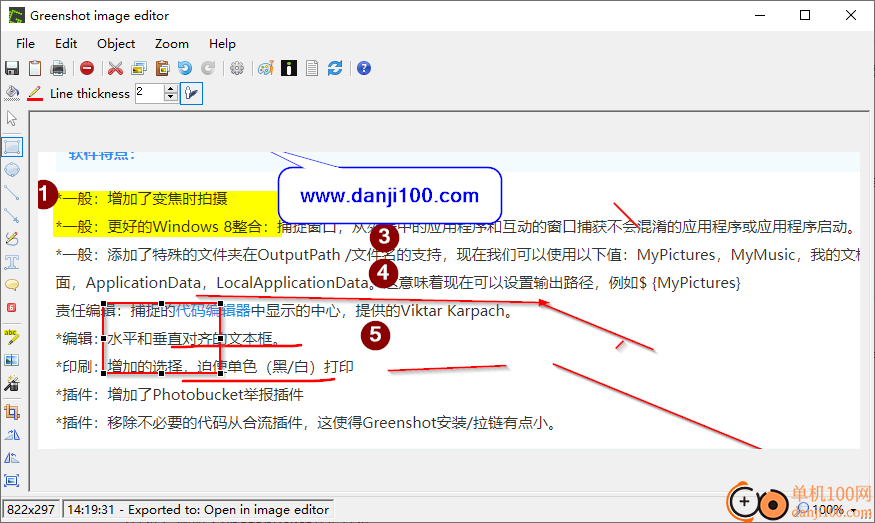Select the step counter tool

click(12, 308)
